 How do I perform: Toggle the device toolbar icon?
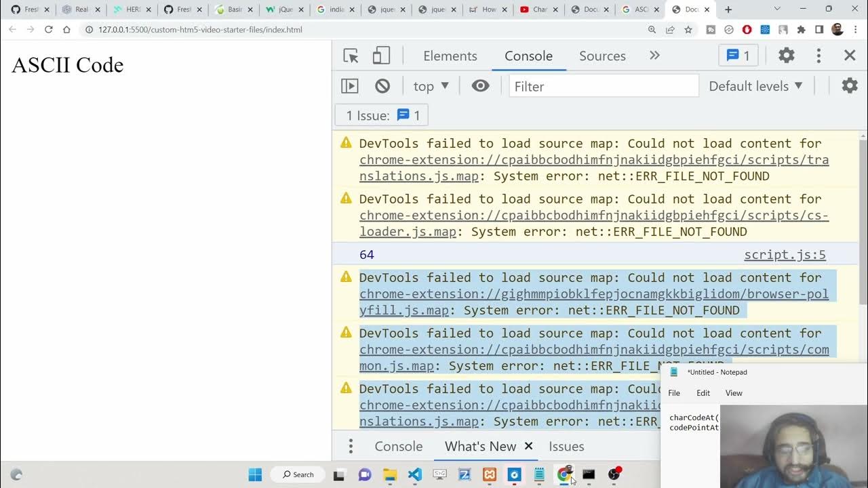pos(381,56)
